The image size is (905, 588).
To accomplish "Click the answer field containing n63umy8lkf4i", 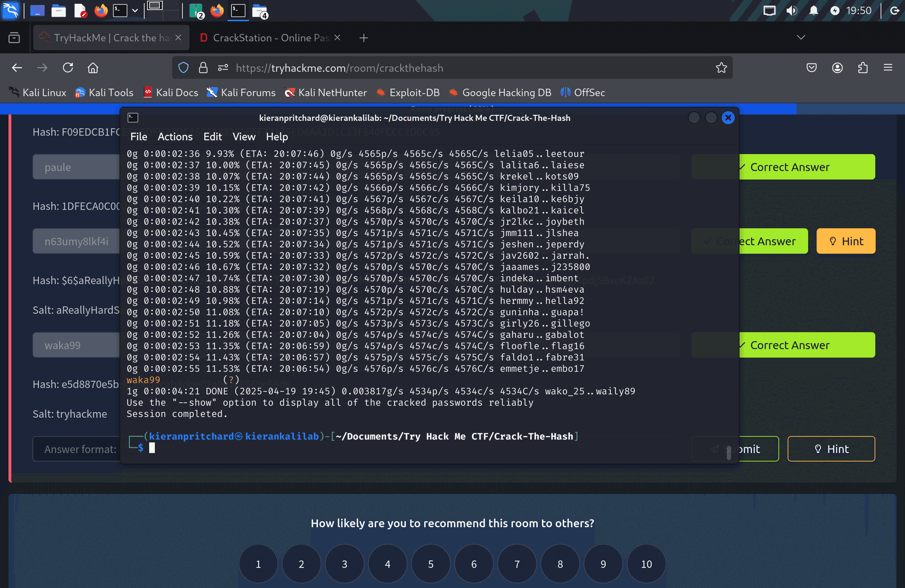I will click(x=76, y=241).
